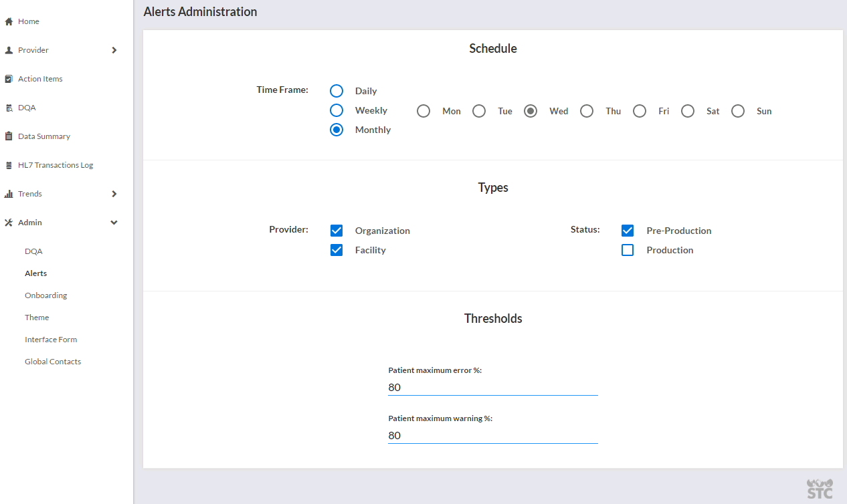Click the HL7 Transactions Log icon
The width and height of the screenshot is (847, 504).
(x=9, y=165)
